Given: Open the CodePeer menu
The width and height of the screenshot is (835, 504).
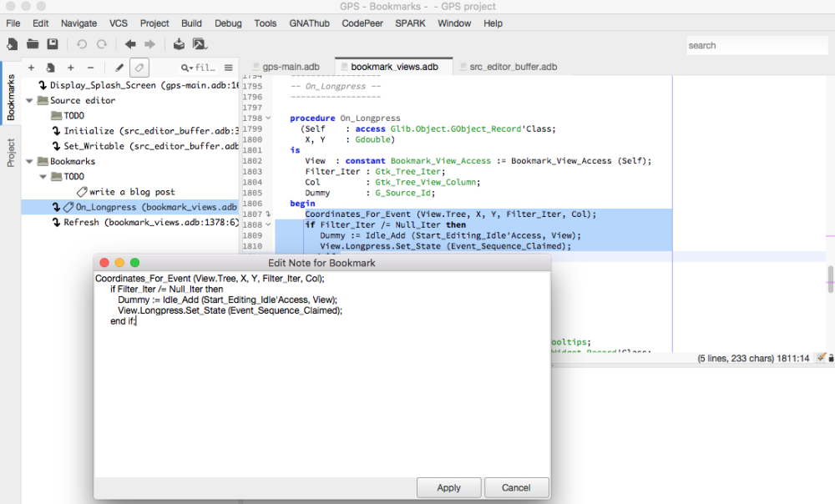Looking at the screenshot, I should click(363, 23).
